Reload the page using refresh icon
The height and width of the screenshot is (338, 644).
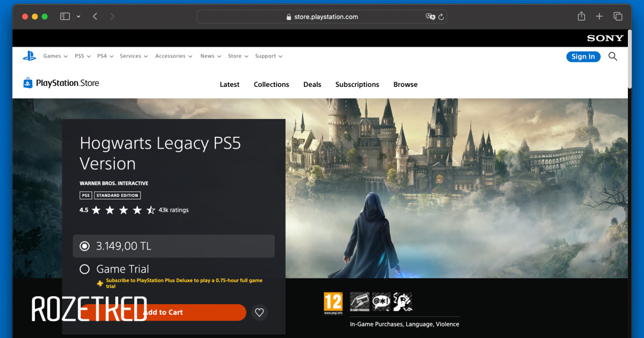point(441,17)
